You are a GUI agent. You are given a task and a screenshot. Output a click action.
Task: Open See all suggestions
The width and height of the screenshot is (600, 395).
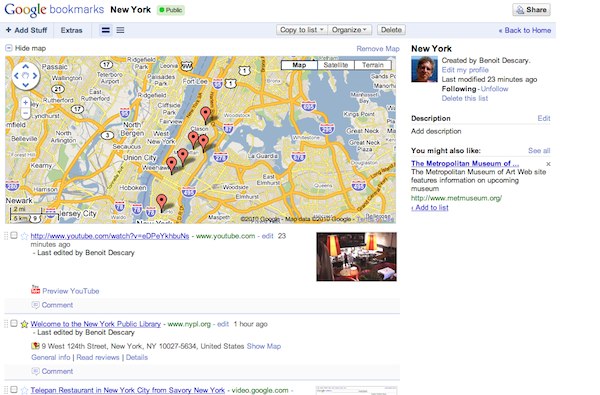pos(539,151)
